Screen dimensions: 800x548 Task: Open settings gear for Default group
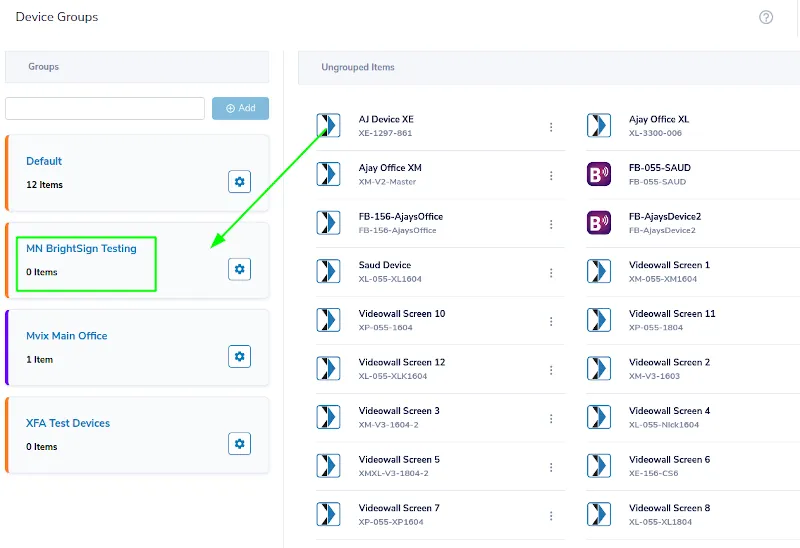pos(239,182)
